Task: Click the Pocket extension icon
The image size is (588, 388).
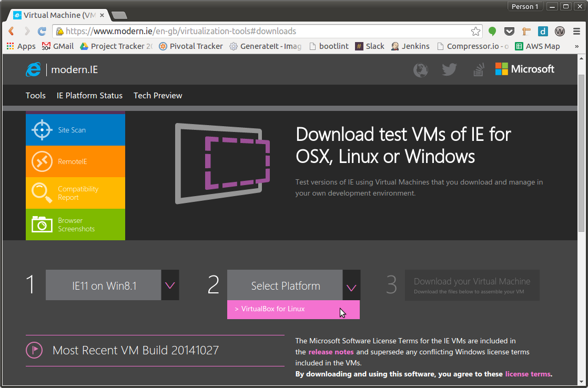Action: tap(509, 32)
